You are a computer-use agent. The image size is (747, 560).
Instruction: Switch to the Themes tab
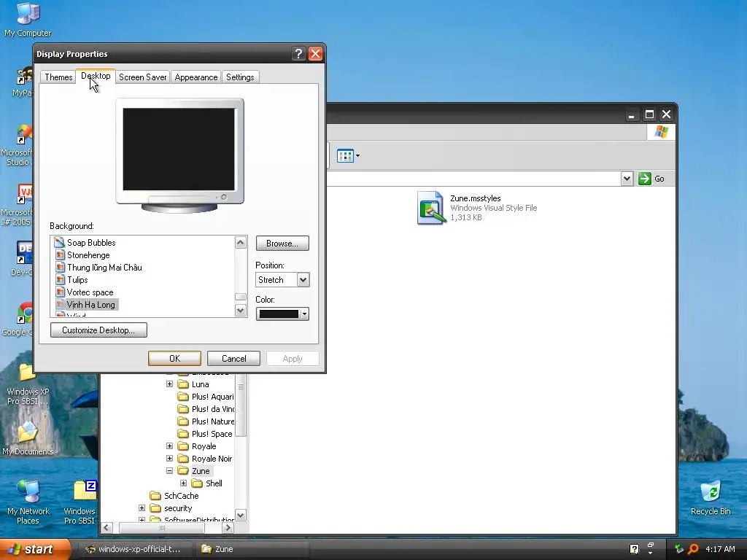[x=58, y=77]
